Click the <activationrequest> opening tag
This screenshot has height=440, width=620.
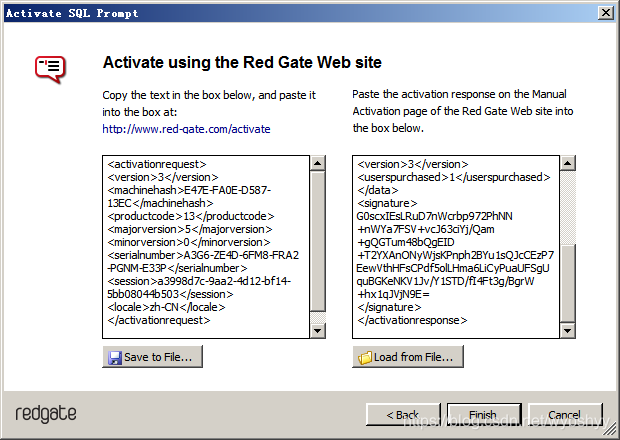coord(157,164)
